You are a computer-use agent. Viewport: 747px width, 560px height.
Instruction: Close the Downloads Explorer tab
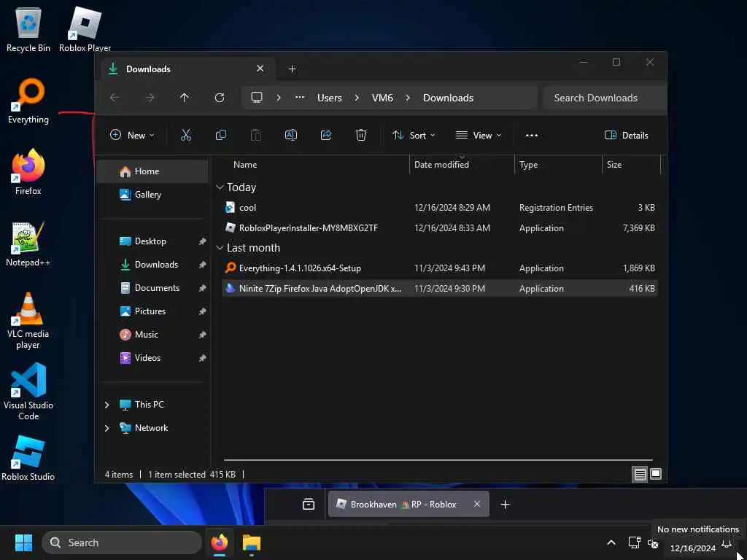260,69
